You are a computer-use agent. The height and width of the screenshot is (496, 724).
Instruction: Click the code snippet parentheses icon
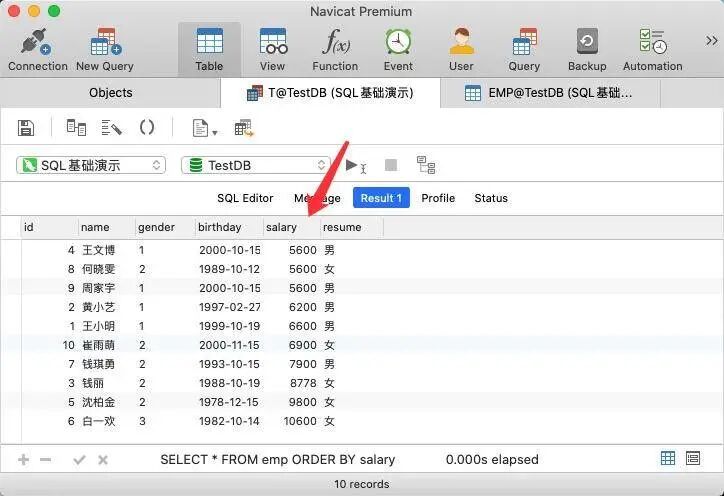[x=147, y=127]
